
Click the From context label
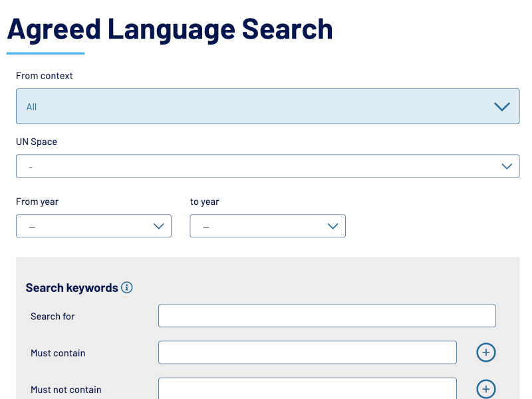pyautogui.click(x=44, y=75)
